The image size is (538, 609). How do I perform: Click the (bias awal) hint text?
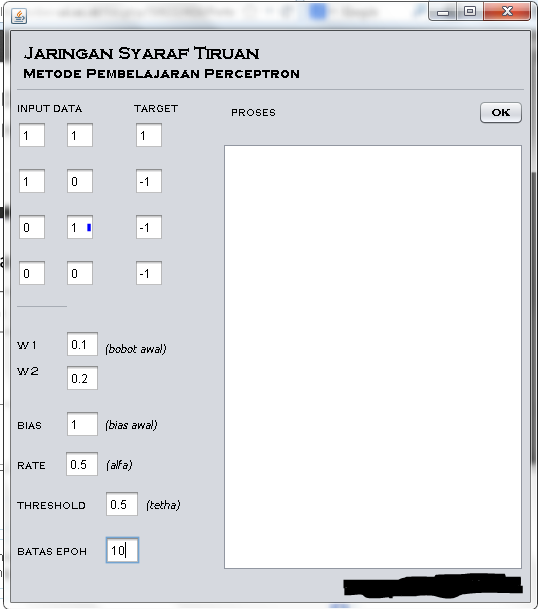click(131, 425)
